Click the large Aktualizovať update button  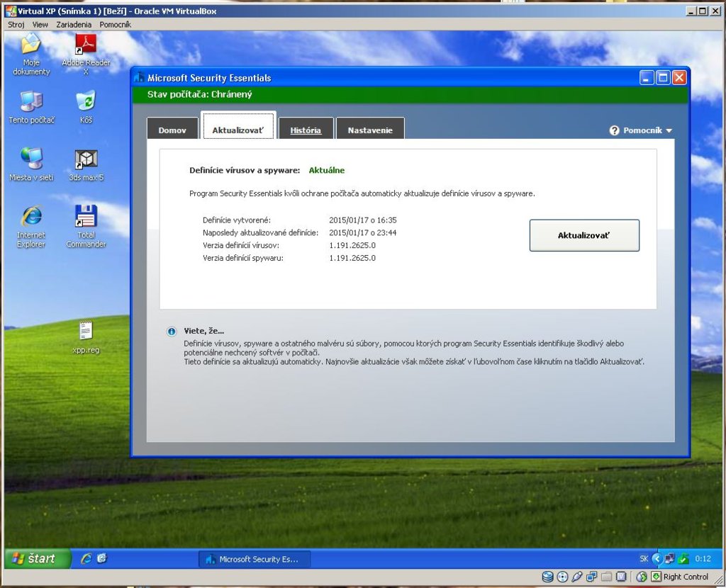point(584,235)
